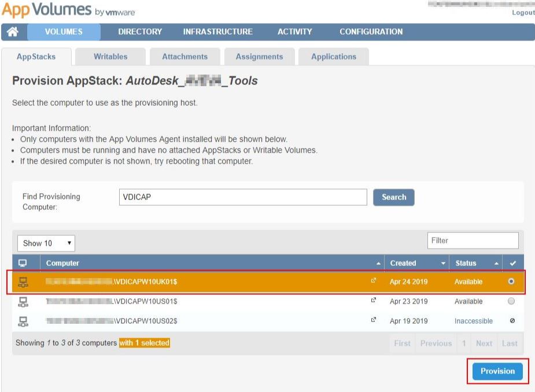The image size is (535, 392).
Task: Open external link icon for VDICAPW10US02$
Action: pyautogui.click(x=374, y=320)
